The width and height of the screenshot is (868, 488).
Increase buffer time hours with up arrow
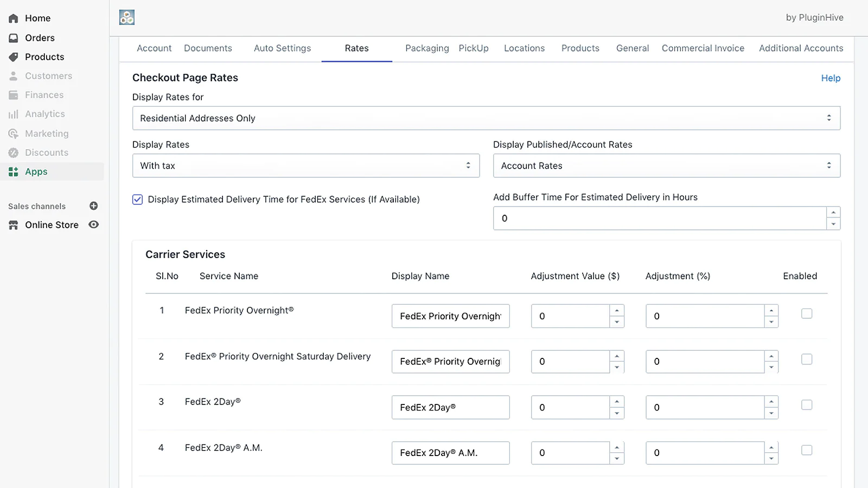point(833,213)
